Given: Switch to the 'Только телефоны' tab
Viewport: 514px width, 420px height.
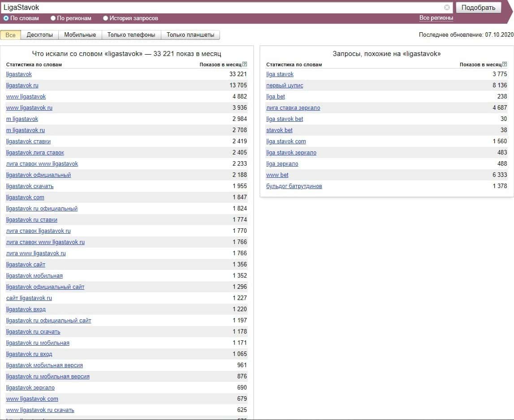Looking at the screenshot, I should click(131, 35).
